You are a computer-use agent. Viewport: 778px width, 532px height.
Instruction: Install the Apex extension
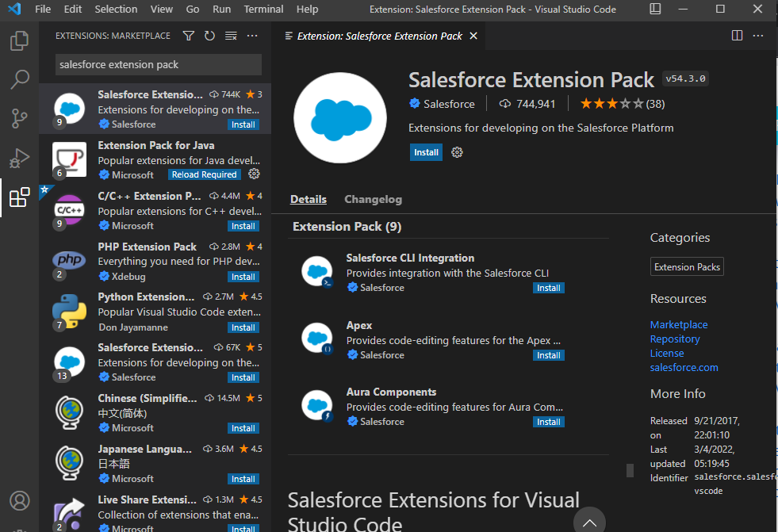coord(548,355)
